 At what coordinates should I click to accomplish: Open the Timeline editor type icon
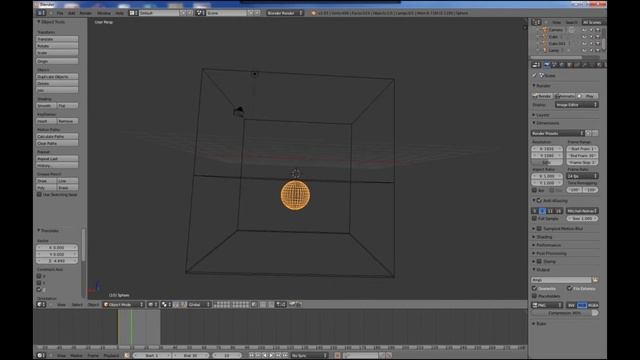coord(41,355)
